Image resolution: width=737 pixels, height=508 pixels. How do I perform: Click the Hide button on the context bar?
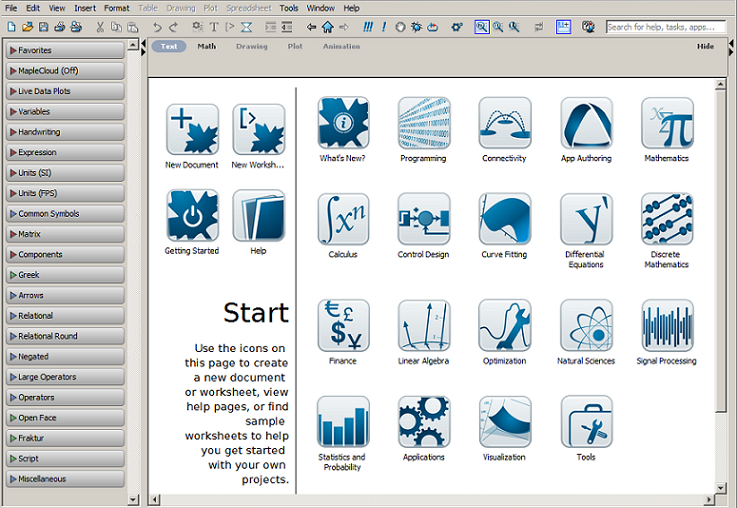[x=705, y=46]
